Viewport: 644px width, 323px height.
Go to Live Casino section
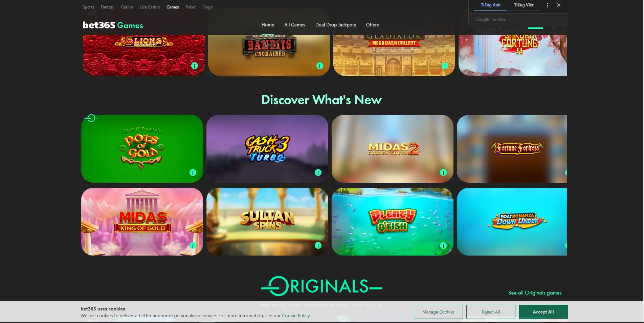pos(150,7)
